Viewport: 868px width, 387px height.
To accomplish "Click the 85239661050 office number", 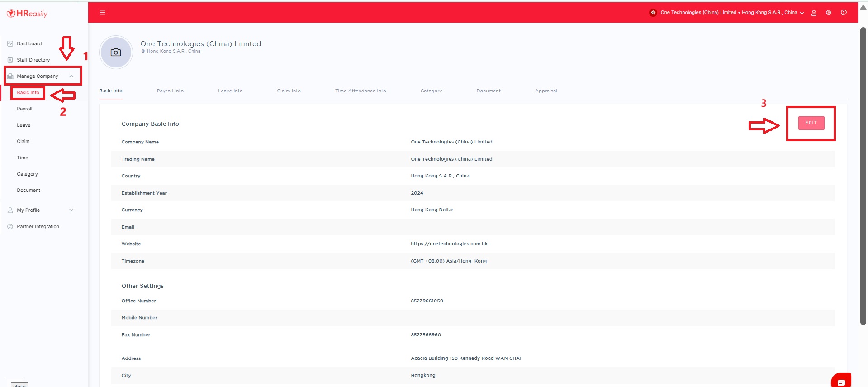I will (x=427, y=301).
